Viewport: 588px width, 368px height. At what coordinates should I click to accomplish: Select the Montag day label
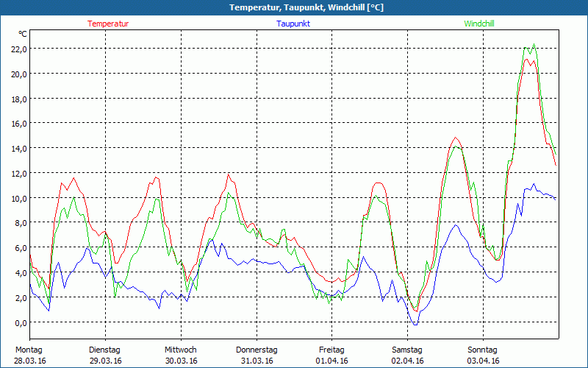[x=29, y=350]
